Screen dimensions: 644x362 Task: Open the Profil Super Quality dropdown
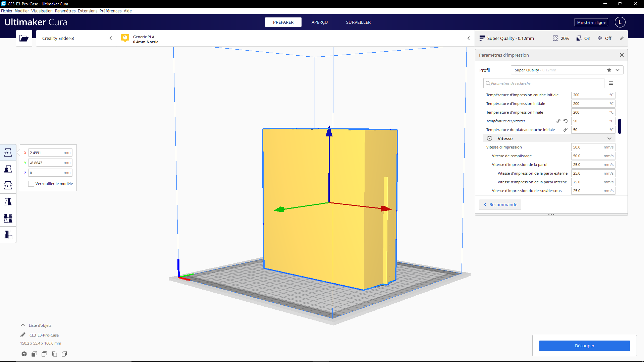tap(567, 70)
